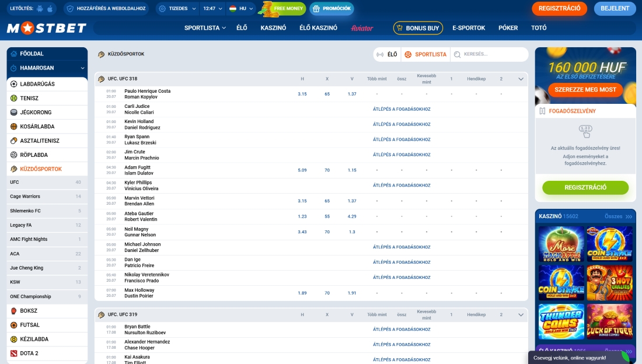Click the Szerezze meg most bonus button

pos(585,90)
